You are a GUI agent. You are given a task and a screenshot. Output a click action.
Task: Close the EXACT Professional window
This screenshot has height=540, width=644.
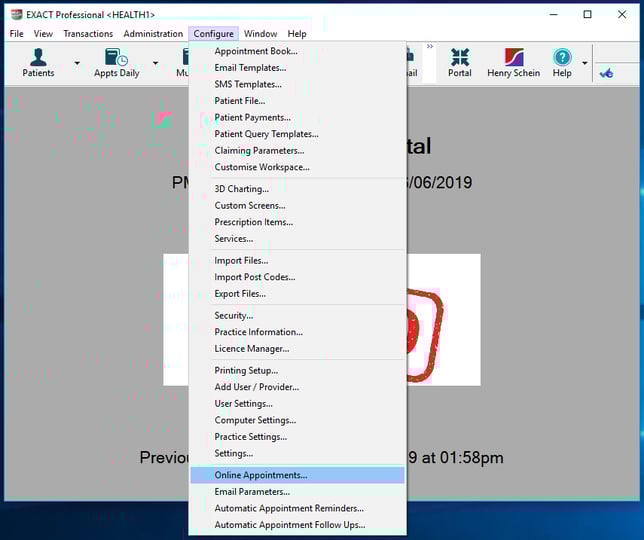coord(622,14)
